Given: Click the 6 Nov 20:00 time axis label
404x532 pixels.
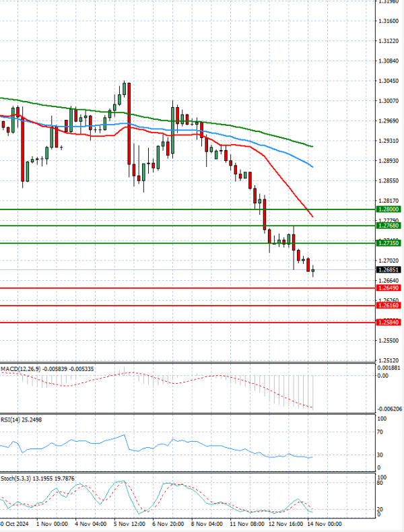Looking at the screenshot, I should 168,524.
